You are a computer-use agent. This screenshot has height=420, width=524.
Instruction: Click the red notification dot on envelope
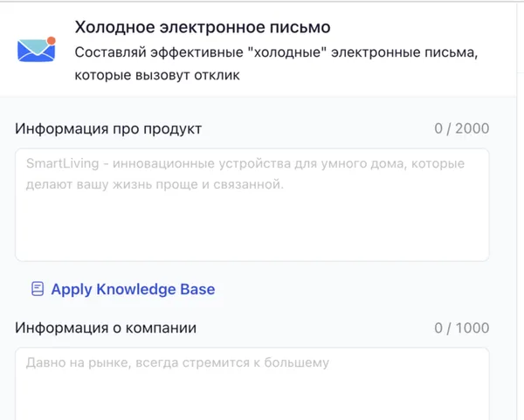pyautogui.click(x=51, y=40)
